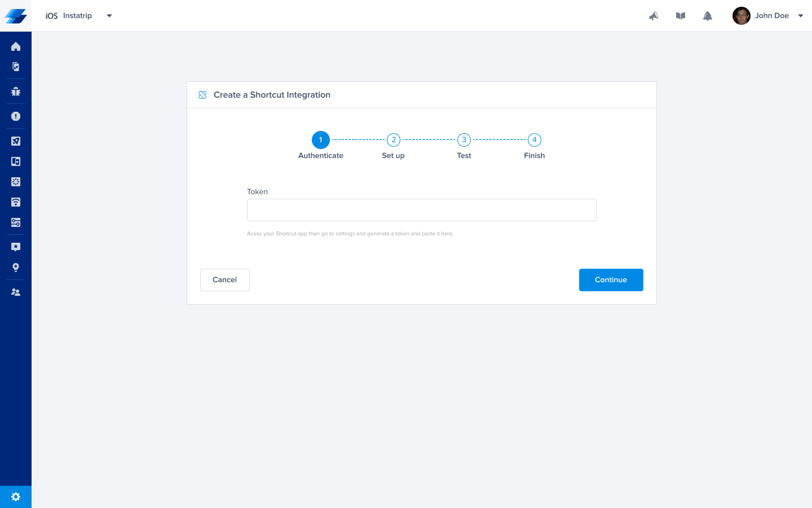Open the device/sessions icon below Home

click(16, 67)
